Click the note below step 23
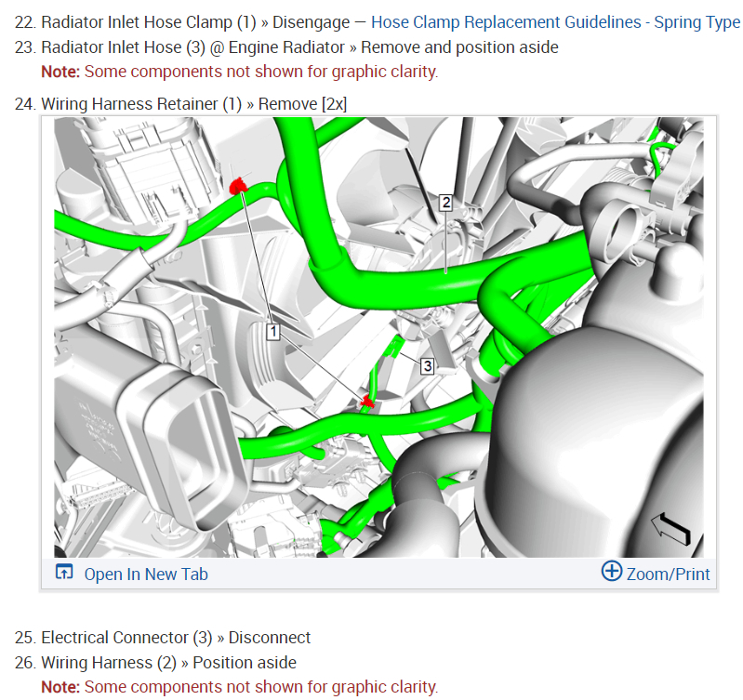This screenshot has width=743, height=700. point(239,72)
